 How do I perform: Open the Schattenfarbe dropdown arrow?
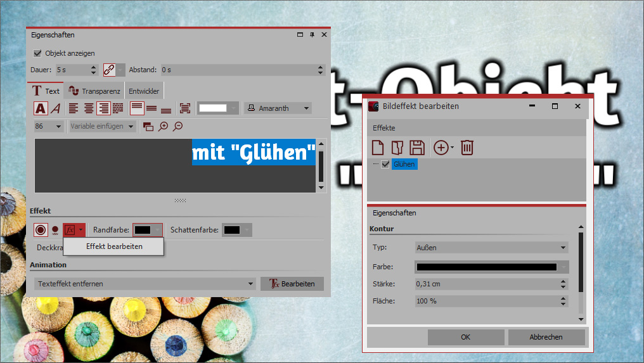pos(247,230)
